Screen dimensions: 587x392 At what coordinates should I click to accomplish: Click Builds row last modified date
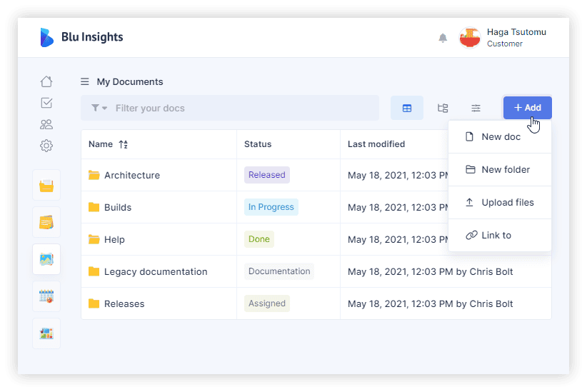(398, 207)
